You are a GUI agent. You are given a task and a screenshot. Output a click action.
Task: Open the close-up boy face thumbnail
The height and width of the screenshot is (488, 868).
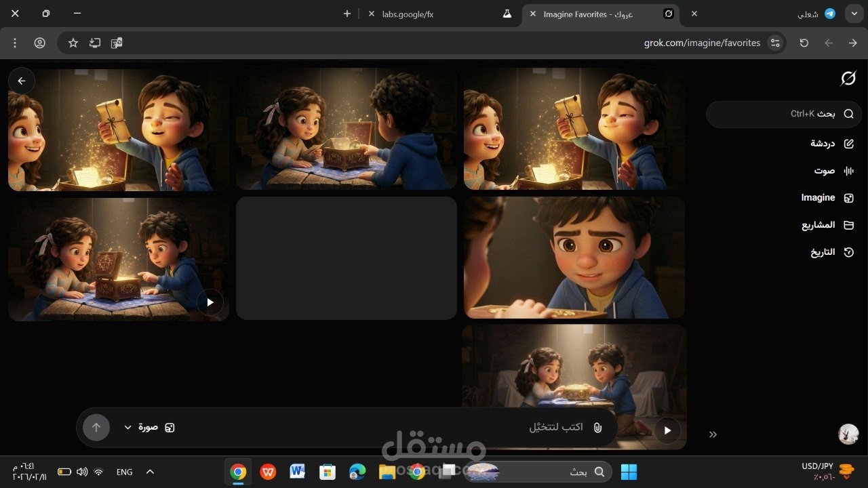pos(574,258)
